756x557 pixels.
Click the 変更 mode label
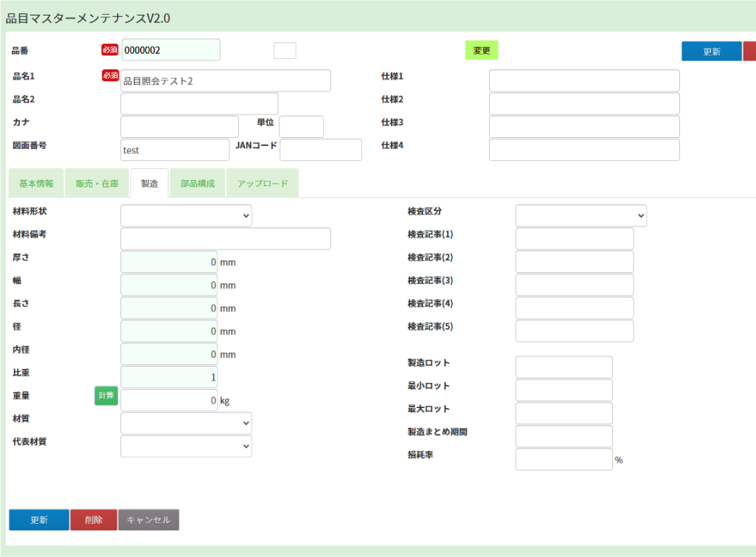click(x=482, y=50)
